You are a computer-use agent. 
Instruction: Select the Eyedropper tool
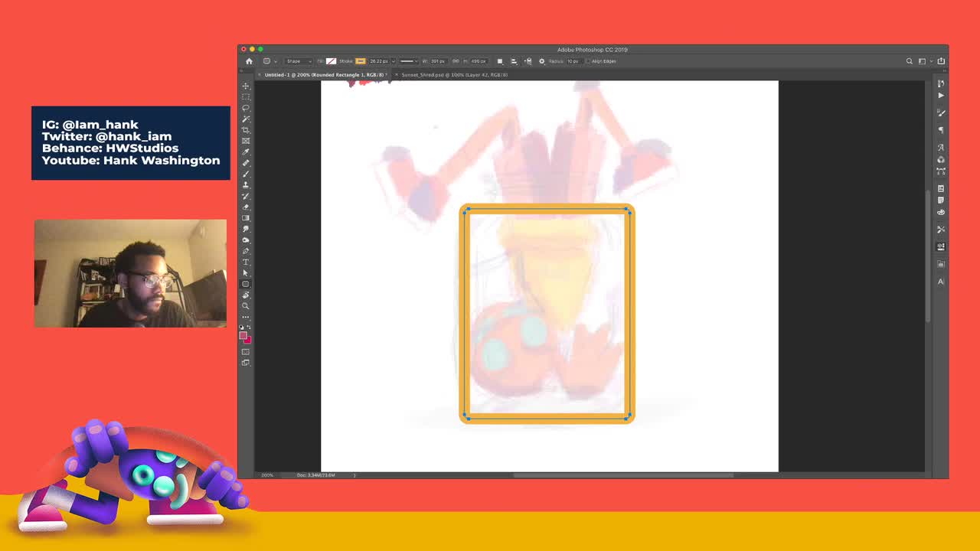[x=246, y=152]
